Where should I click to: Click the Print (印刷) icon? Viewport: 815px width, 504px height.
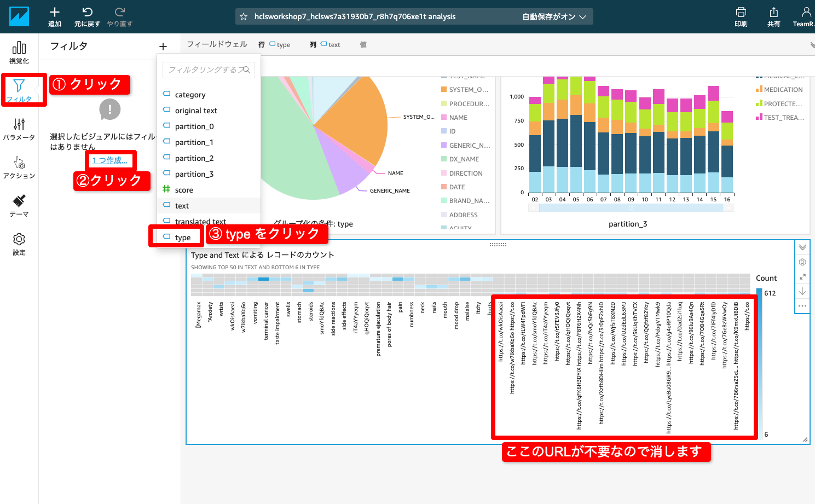(741, 12)
